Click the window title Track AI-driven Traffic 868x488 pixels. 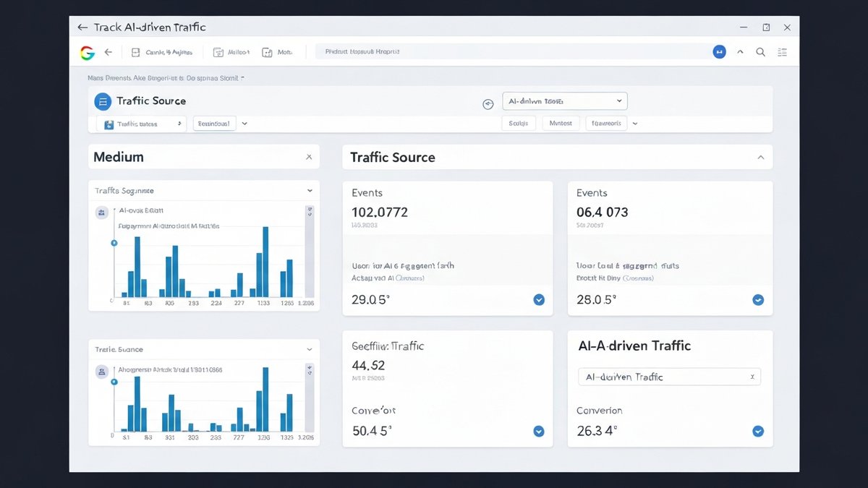pyautogui.click(x=150, y=27)
